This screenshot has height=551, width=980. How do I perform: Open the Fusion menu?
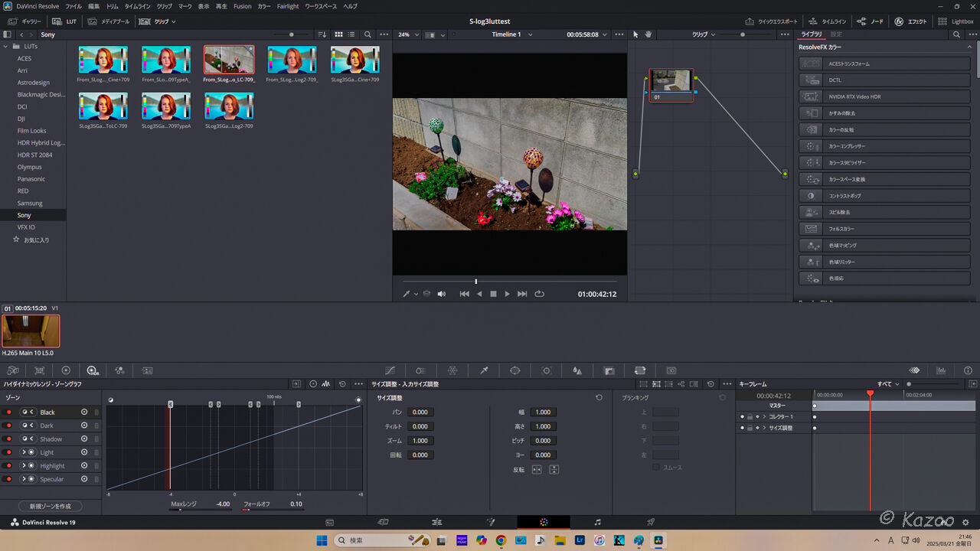coord(242,6)
